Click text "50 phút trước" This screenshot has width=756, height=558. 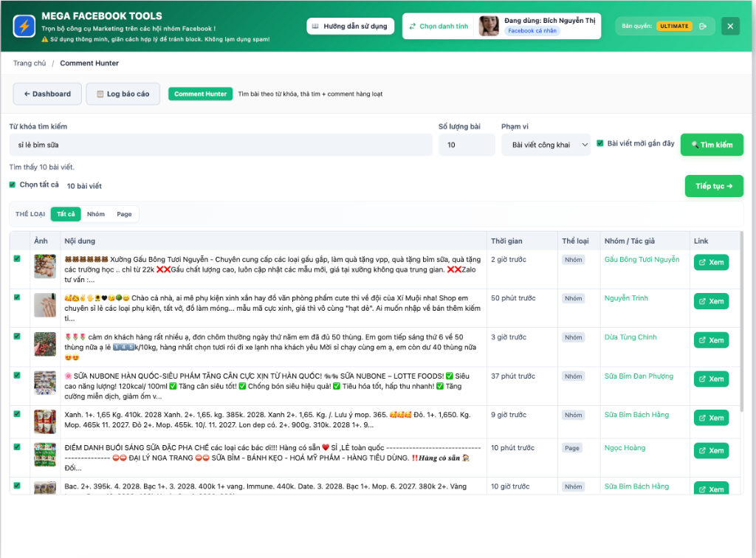[513, 298]
